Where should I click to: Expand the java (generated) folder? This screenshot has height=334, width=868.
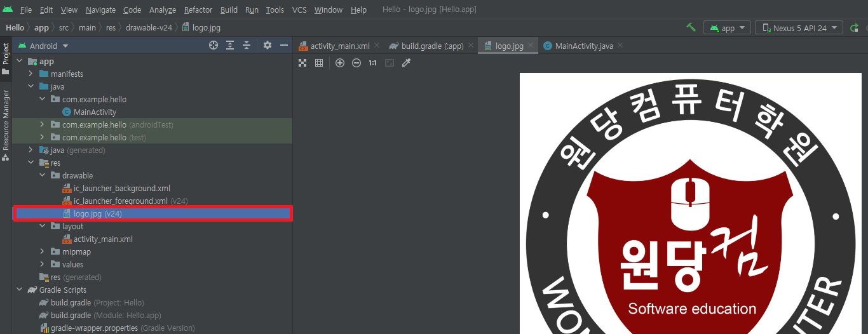tap(31, 150)
